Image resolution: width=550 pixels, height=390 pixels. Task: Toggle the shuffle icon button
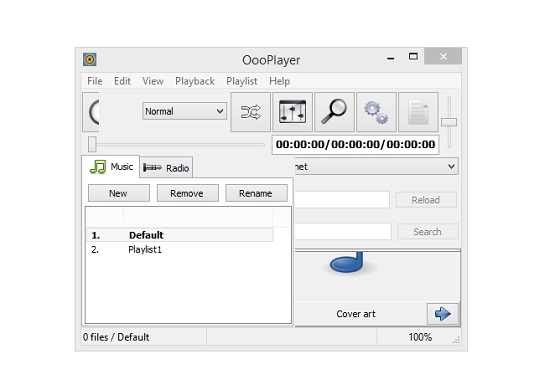coord(250,112)
